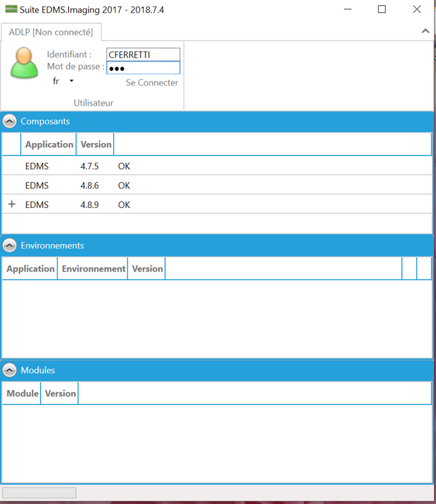Expand the EDMS 4.8.9 row plus sign
This screenshot has width=436, height=504.
click(x=12, y=204)
